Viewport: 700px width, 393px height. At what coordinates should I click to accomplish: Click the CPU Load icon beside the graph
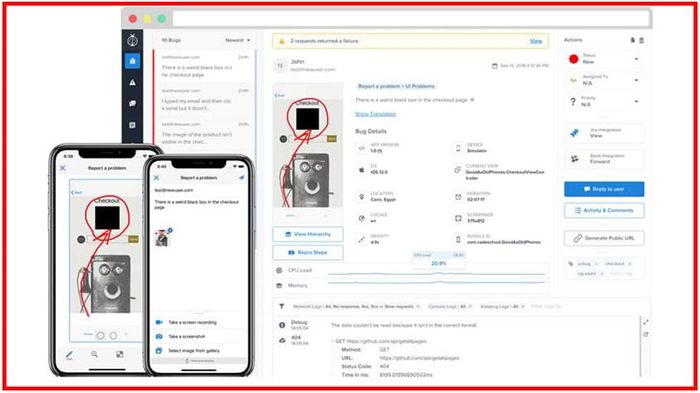coord(279,270)
